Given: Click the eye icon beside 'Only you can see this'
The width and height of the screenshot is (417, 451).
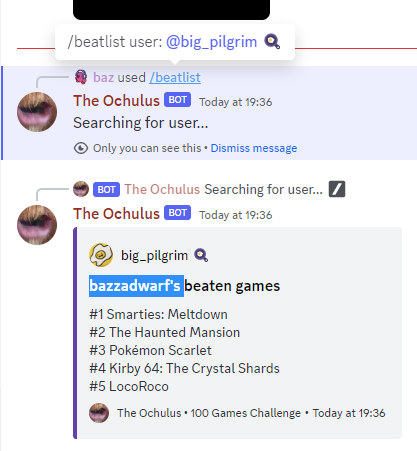Looking at the screenshot, I should pyautogui.click(x=81, y=148).
